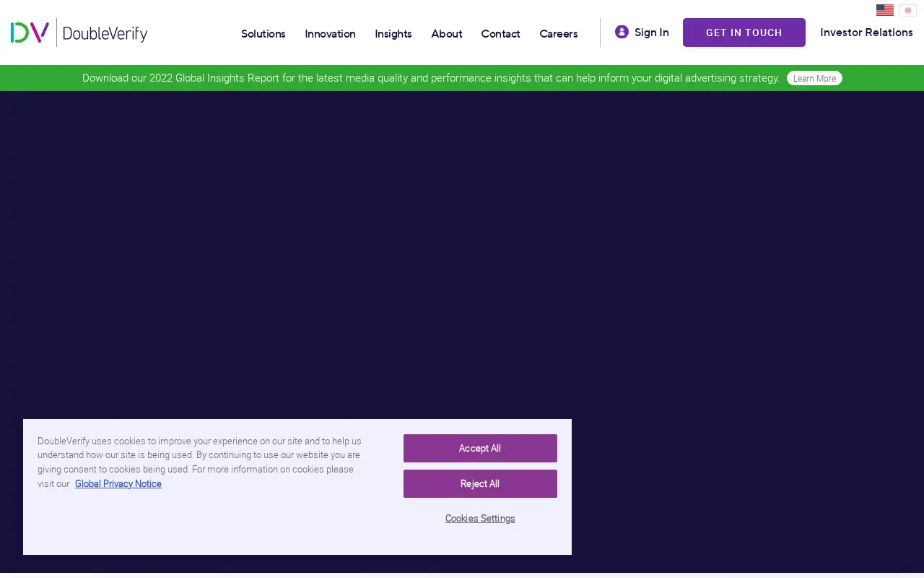Click the Sign In link
The height and width of the screenshot is (578, 924).
pos(652,33)
